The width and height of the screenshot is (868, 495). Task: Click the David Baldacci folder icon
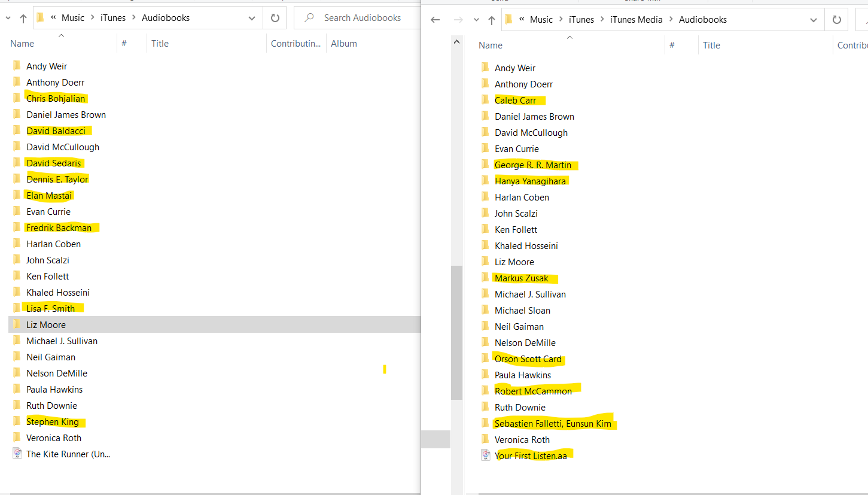(17, 130)
